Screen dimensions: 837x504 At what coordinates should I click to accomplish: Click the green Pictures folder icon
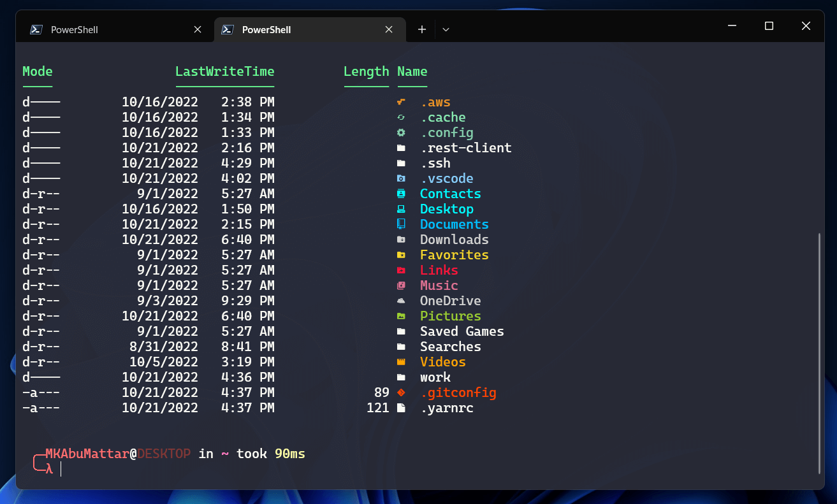pos(401,316)
